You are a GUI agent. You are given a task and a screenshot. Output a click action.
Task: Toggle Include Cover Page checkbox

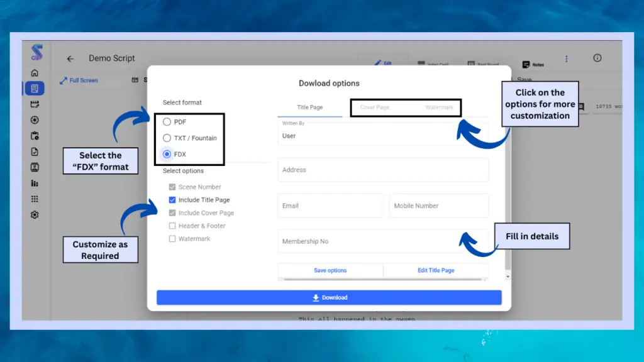pyautogui.click(x=172, y=213)
